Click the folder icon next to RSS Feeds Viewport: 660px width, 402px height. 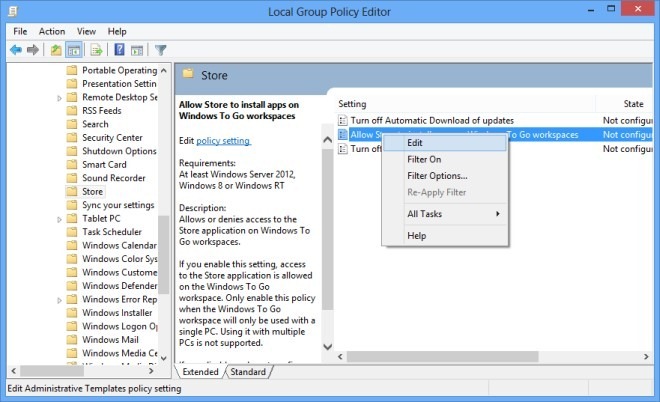click(x=72, y=111)
